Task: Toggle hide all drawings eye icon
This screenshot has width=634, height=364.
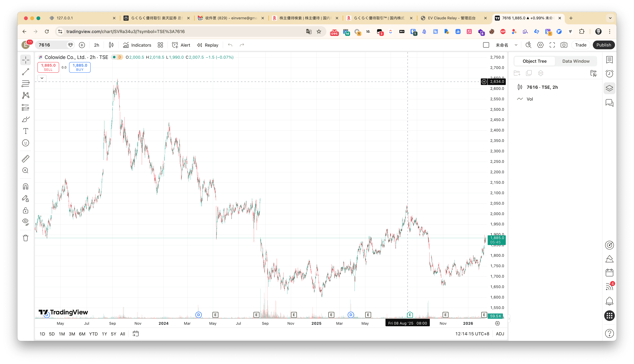Action: coord(25,222)
